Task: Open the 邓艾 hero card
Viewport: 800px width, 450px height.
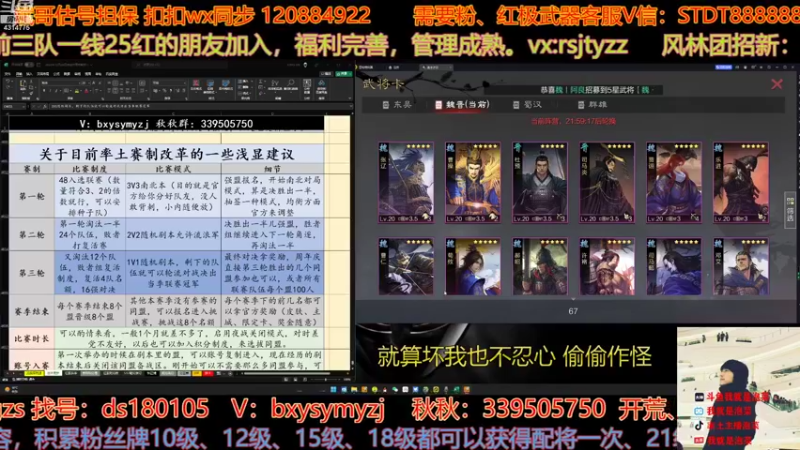Action: 741,266
